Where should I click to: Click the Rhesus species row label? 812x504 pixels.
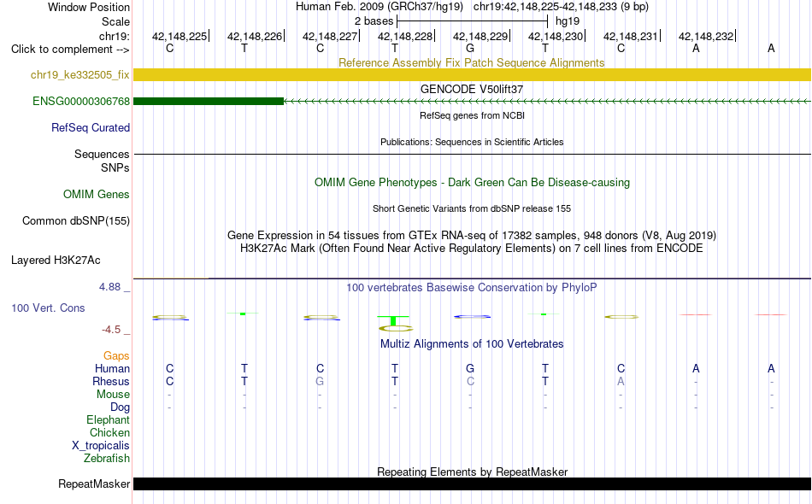coord(111,382)
